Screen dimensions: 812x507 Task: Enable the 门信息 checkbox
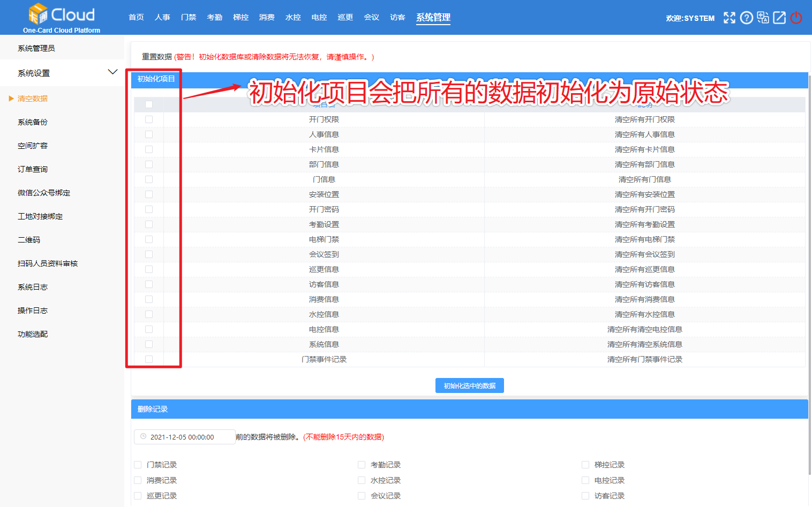[149, 179]
